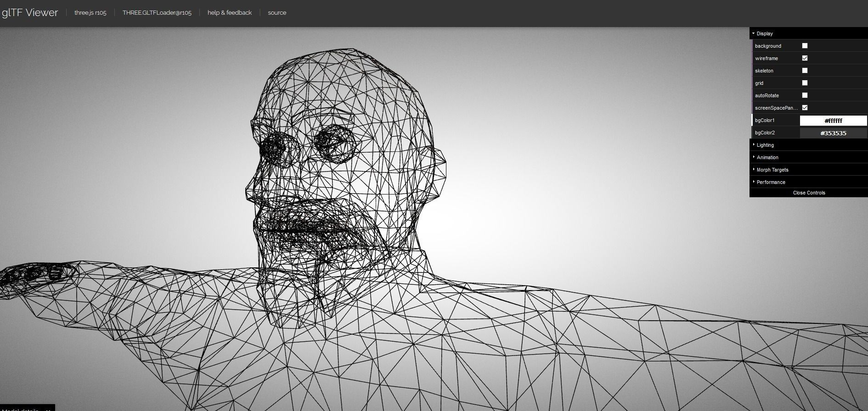Open the source link
The width and height of the screenshot is (868, 411).
coord(277,13)
